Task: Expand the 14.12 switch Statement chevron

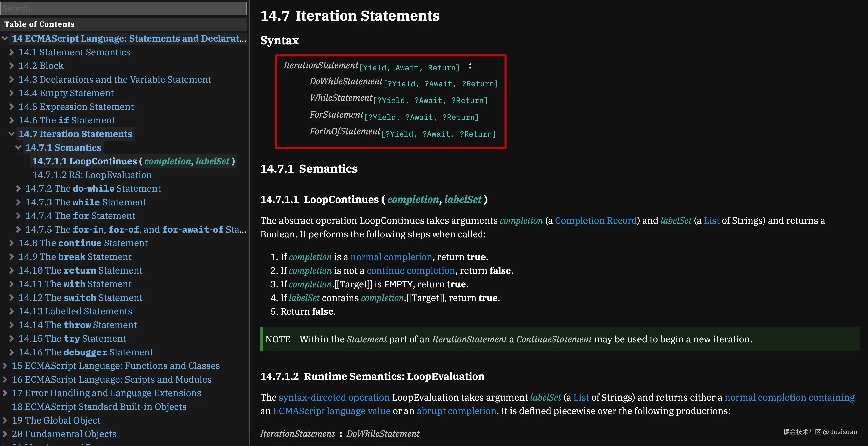Action: click(x=11, y=298)
